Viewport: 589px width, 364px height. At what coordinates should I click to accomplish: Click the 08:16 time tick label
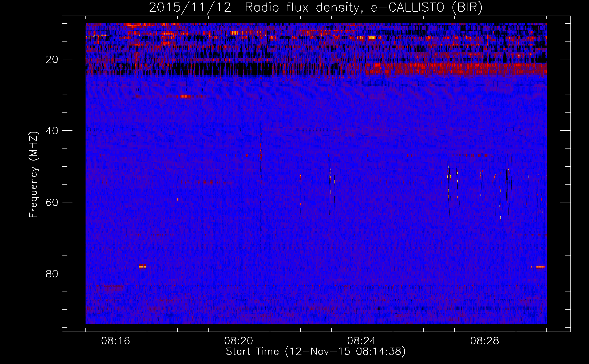116,341
